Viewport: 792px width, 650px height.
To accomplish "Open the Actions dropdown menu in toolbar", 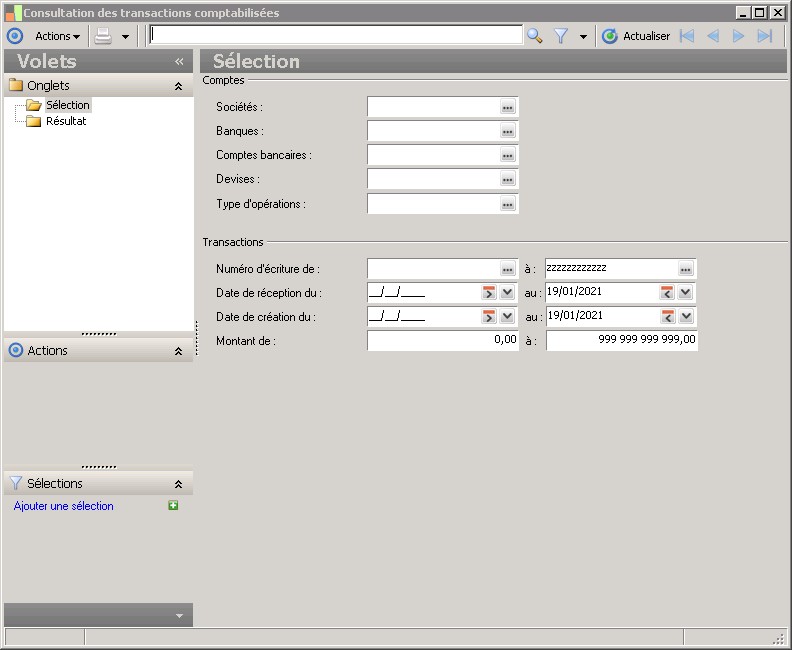I will 57,36.
